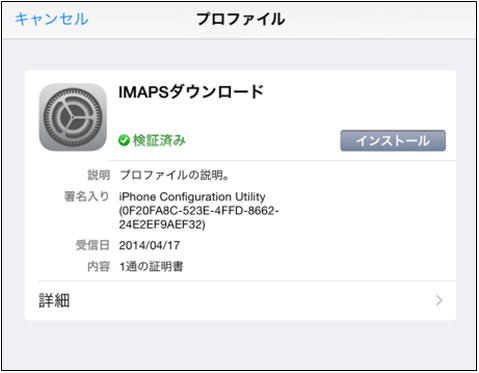Open the 詳細 row
Viewport: 479px width, 373px height.
[x=240, y=301]
